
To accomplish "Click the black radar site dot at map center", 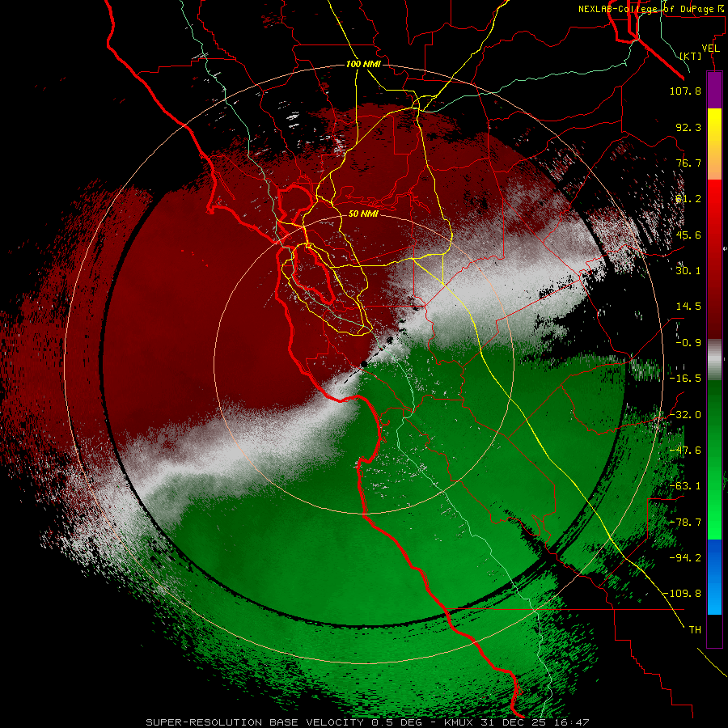I will (x=365, y=365).
